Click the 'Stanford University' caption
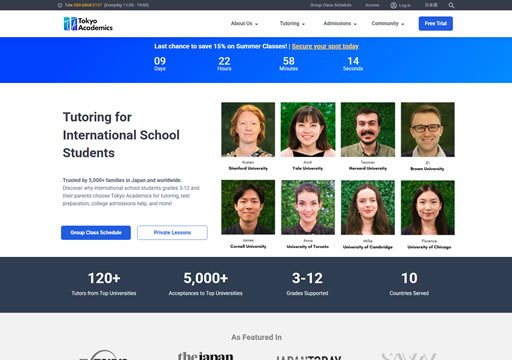 coord(248,168)
